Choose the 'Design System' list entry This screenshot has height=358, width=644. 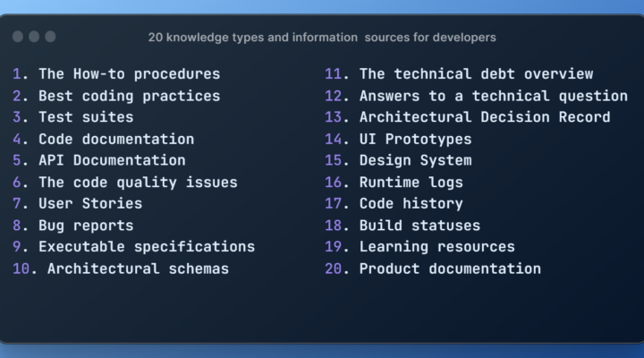[x=415, y=160]
